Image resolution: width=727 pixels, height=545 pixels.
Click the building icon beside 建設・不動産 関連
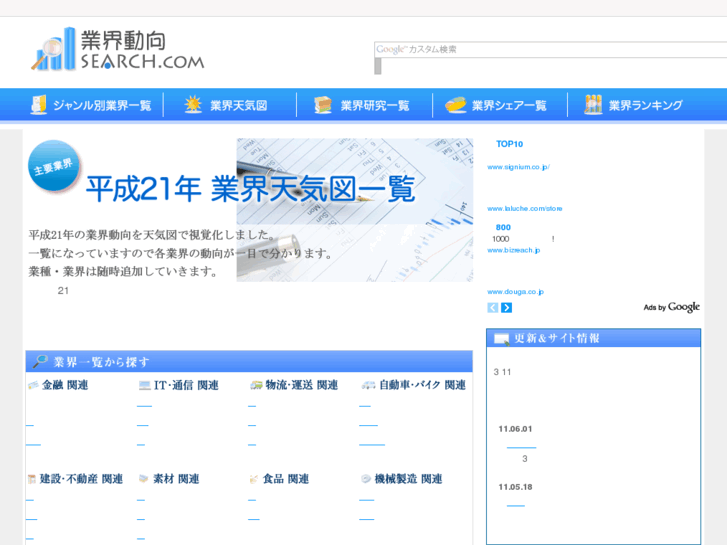coord(32,479)
